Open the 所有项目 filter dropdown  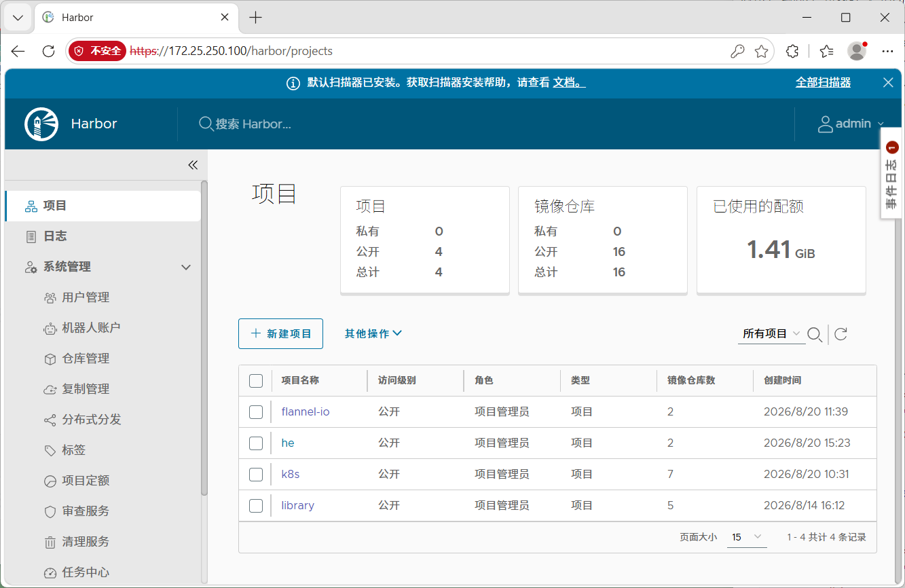[x=771, y=333]
